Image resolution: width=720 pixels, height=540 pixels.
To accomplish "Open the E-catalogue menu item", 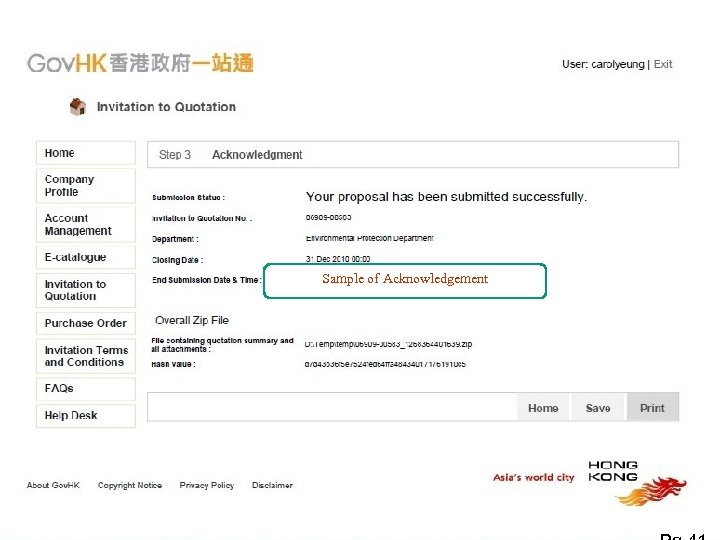I will coord(86,257).
